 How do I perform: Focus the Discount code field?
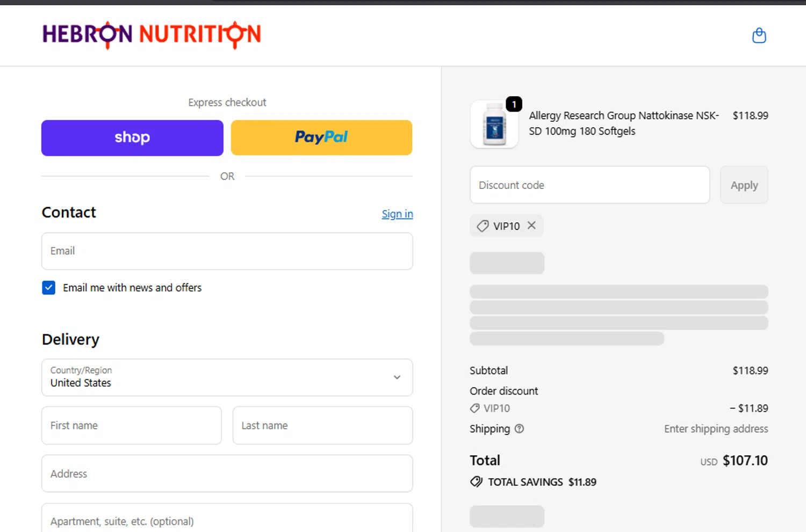tap(589, 185)
